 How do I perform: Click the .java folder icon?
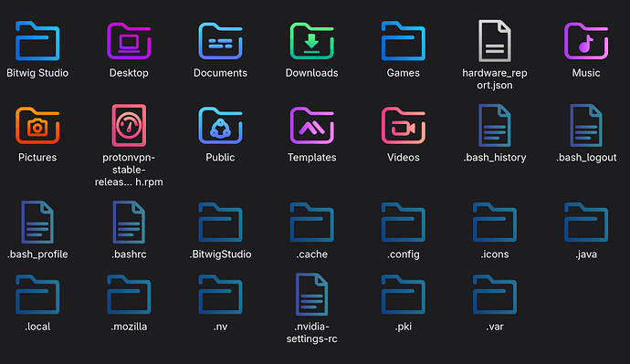(586, 222)
